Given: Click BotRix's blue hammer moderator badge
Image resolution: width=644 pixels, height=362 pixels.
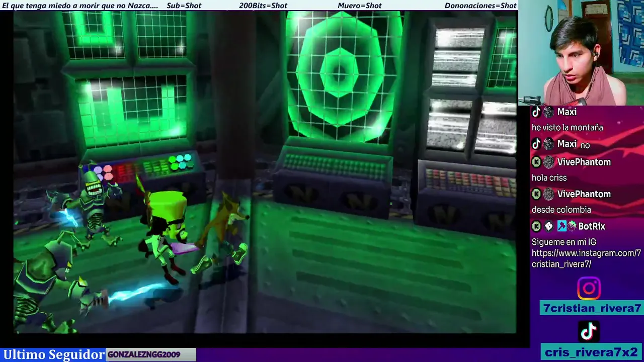Looking at the screenshot, I should coord(561,226).
